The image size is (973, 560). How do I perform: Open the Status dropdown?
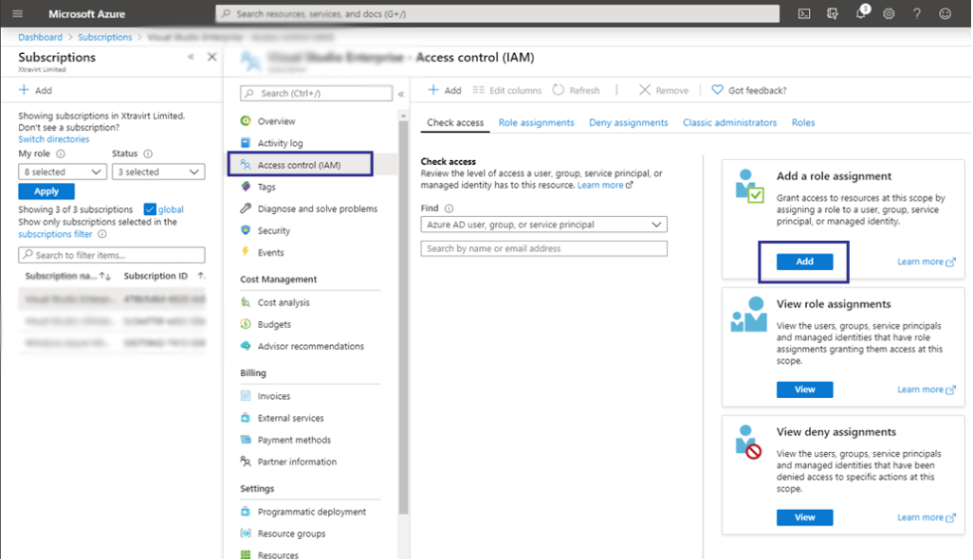(x=158, y=172)
